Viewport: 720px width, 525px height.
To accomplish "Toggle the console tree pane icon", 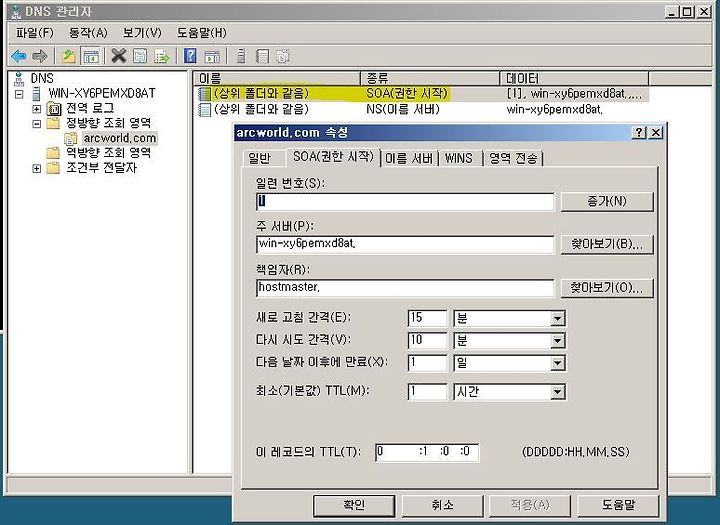I will point(91,56).
